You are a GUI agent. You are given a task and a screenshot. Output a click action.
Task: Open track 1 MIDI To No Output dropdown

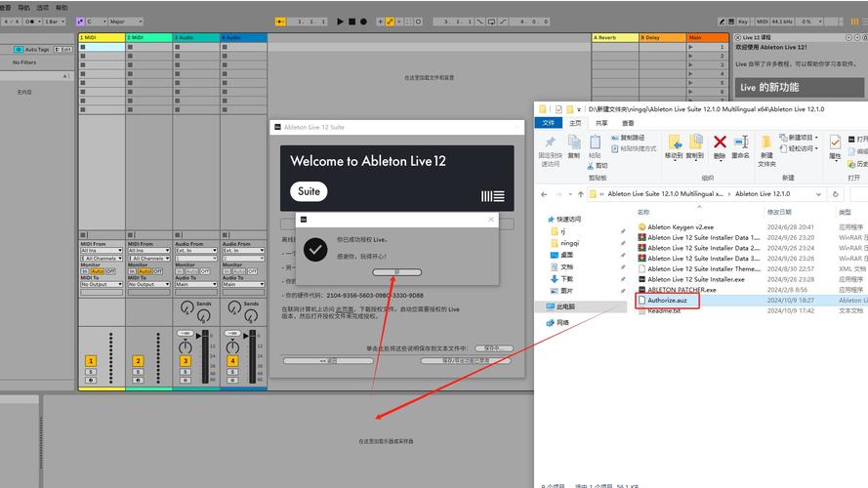pyautogui.click(x=102, y=284)
